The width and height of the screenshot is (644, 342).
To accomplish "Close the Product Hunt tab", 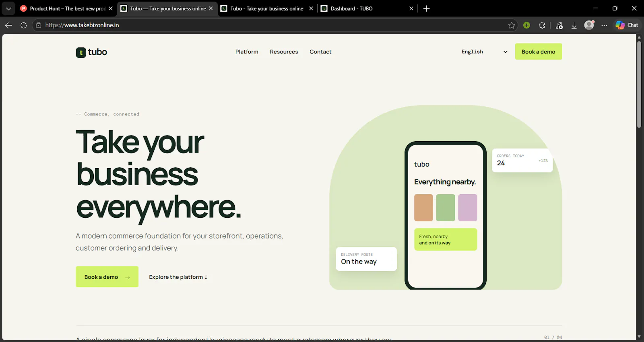I will tap(111, 8).
